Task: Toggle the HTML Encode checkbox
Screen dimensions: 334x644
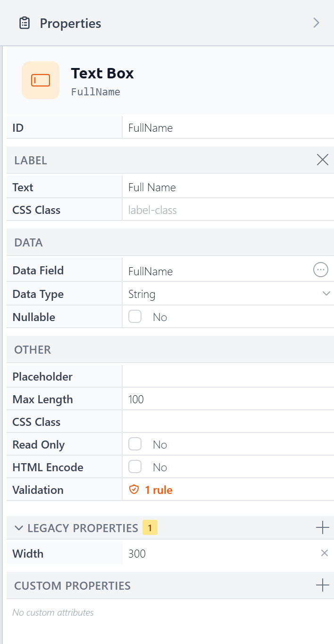Action: pyautogui.click(x=135, y=466)
